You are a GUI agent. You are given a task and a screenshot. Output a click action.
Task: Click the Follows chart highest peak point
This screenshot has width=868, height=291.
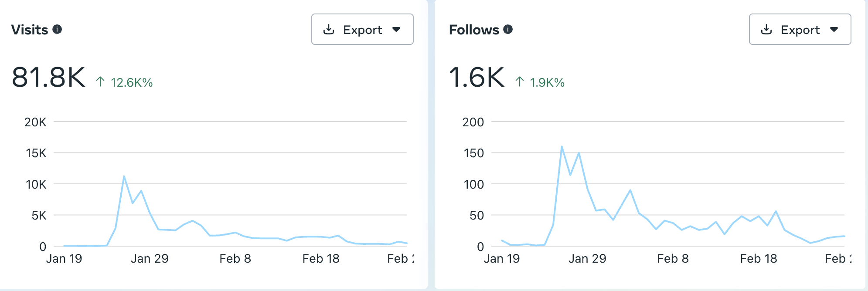point(562,147)
